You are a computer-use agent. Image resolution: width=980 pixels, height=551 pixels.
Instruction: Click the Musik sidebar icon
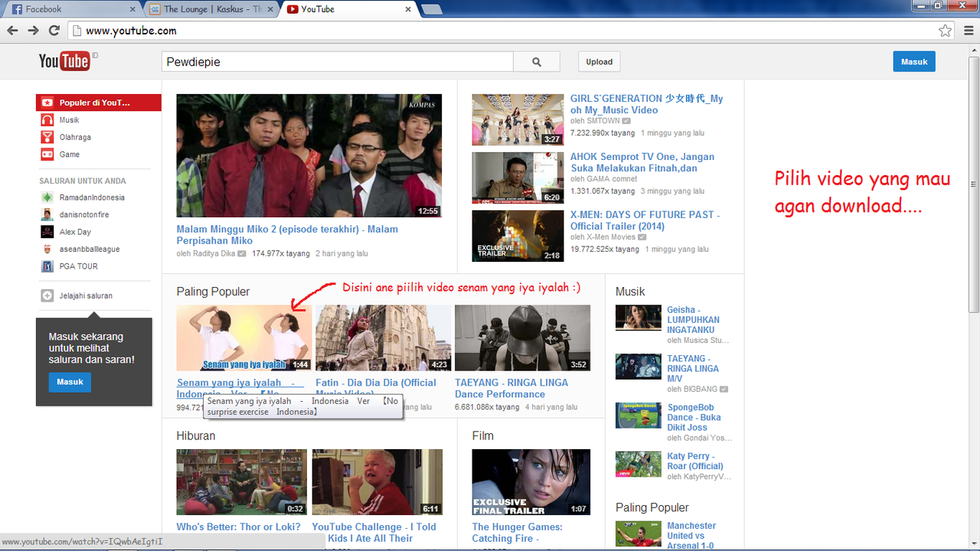47,120
